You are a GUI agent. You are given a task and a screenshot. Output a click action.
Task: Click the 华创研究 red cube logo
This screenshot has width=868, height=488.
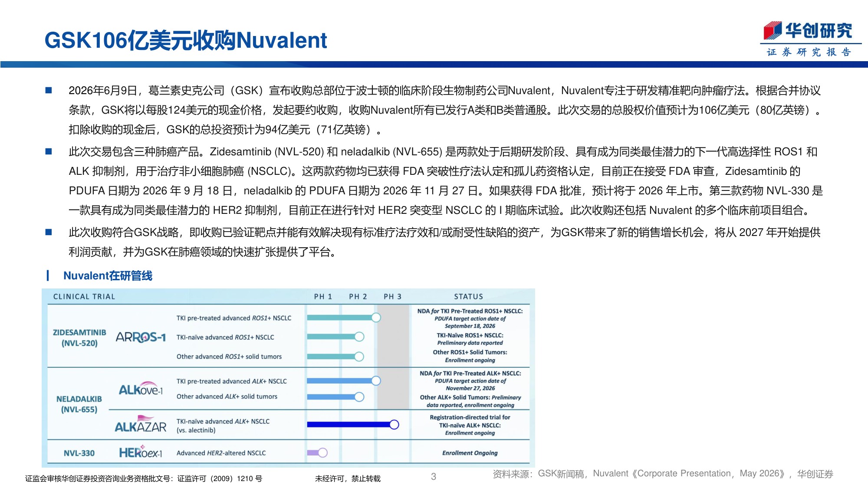pyautogui.click(x=773, y=30)
